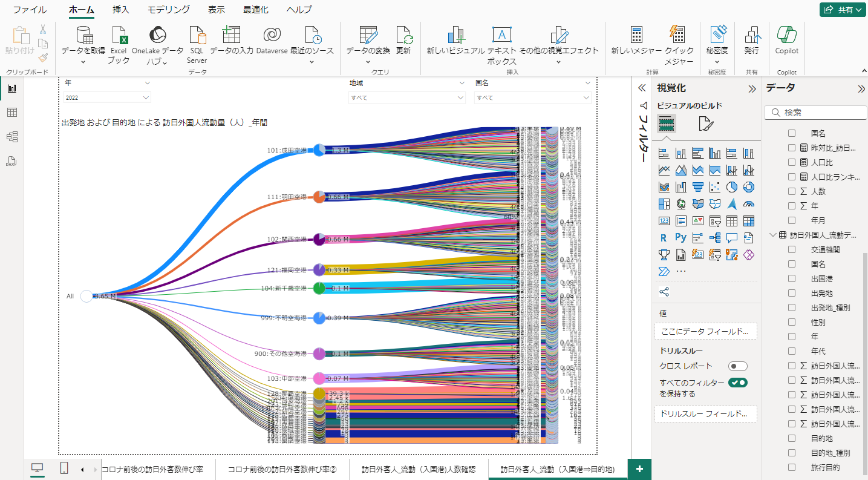Open the 2022 year slicer dropdown
The width and height of the screenshot is (868, 480).
146,97
